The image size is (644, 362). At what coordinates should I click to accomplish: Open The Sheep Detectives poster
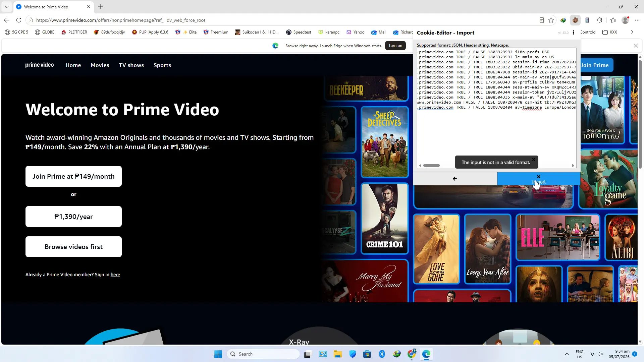point(385,142)
